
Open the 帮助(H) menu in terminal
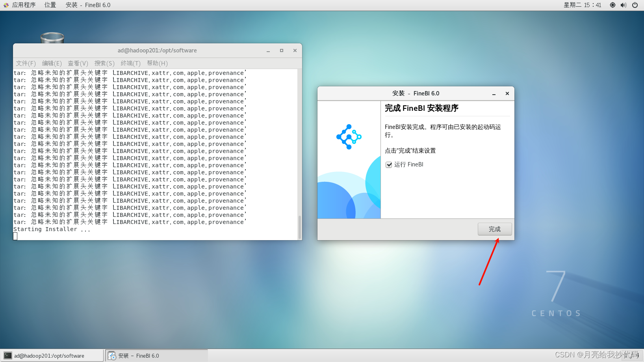[157, 63]
